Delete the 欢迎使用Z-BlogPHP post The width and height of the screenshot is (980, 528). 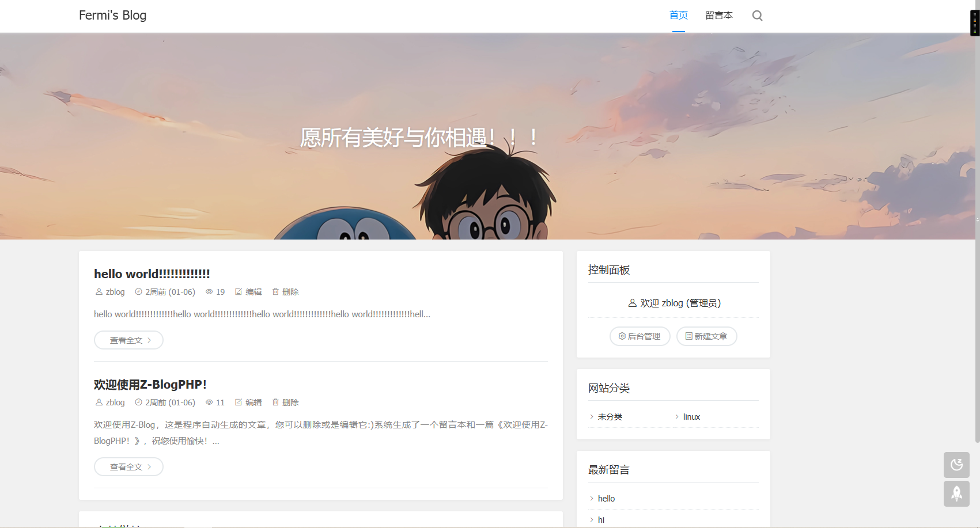point(275,402)
